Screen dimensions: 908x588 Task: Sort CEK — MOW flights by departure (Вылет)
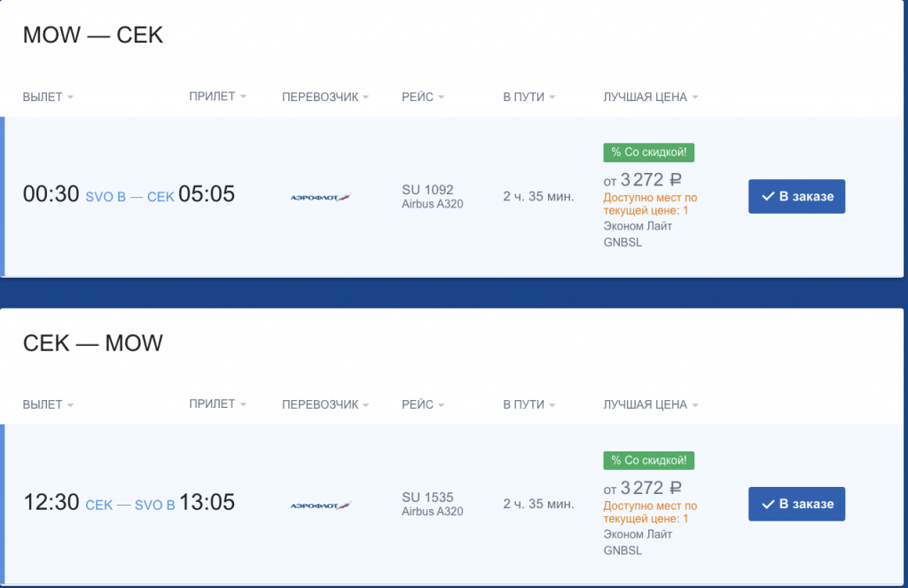pyautogui.click(x=48, y=405)
